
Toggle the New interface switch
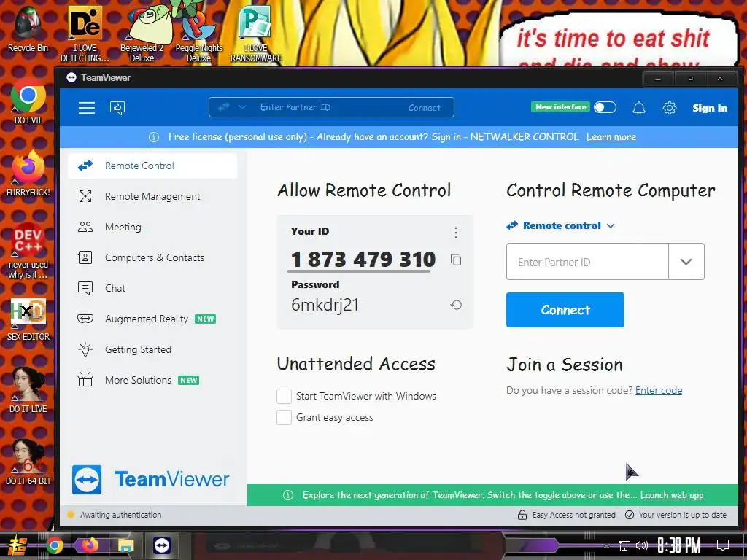[x=605, y=108]
